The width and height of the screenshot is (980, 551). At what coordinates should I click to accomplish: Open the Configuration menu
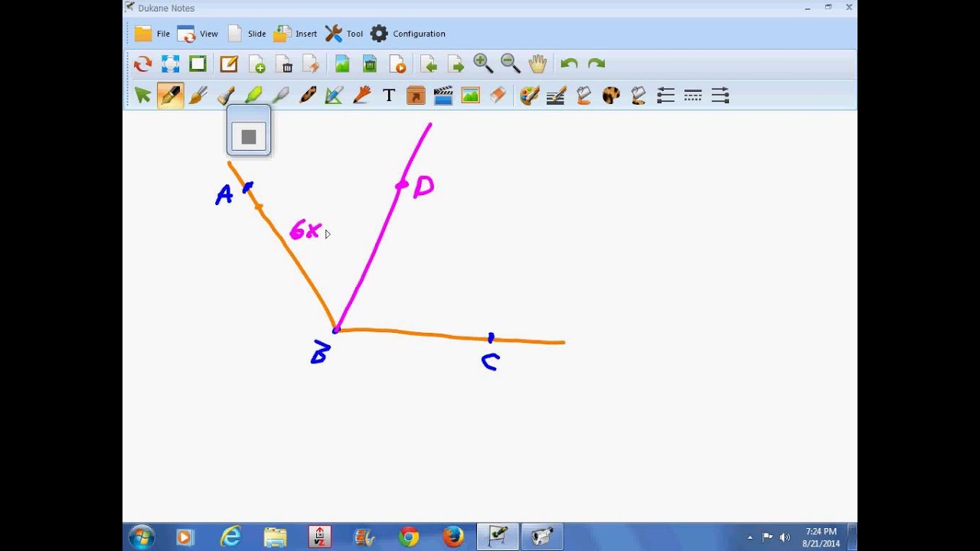click(407, 34)
